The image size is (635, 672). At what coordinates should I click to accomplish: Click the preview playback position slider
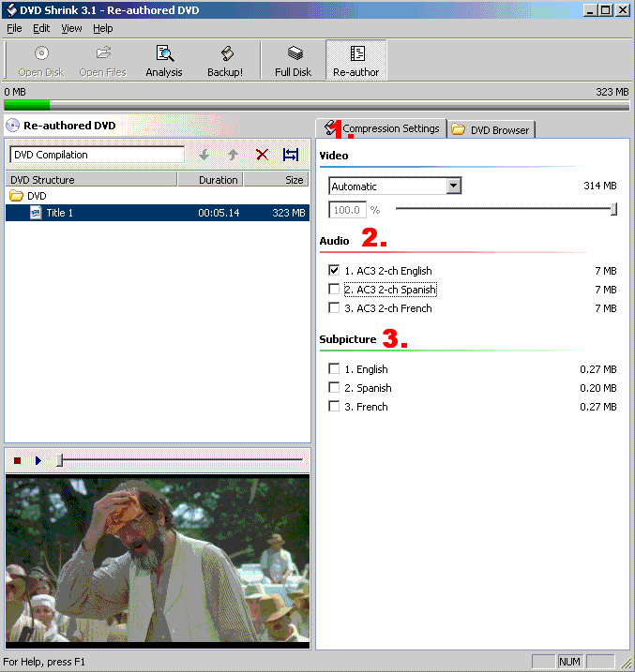(x=60, y=460)
